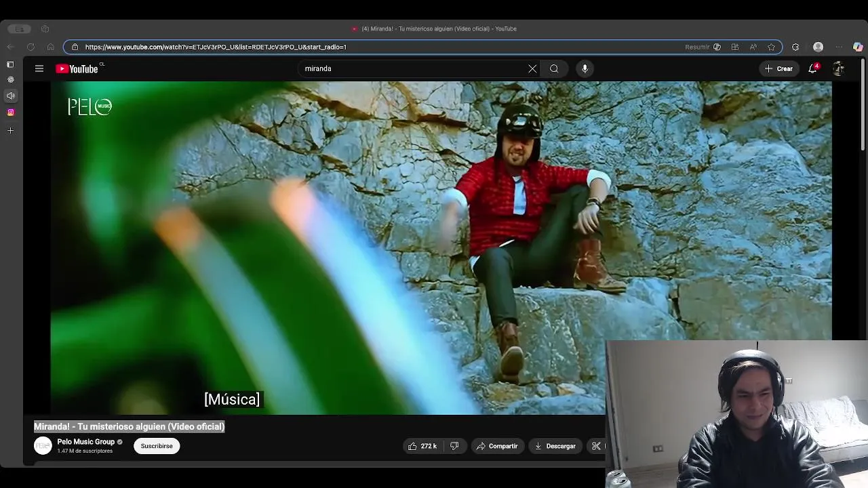Open Instagram from the sidebar
Screen dimensions: 868x488
point(10,112)
